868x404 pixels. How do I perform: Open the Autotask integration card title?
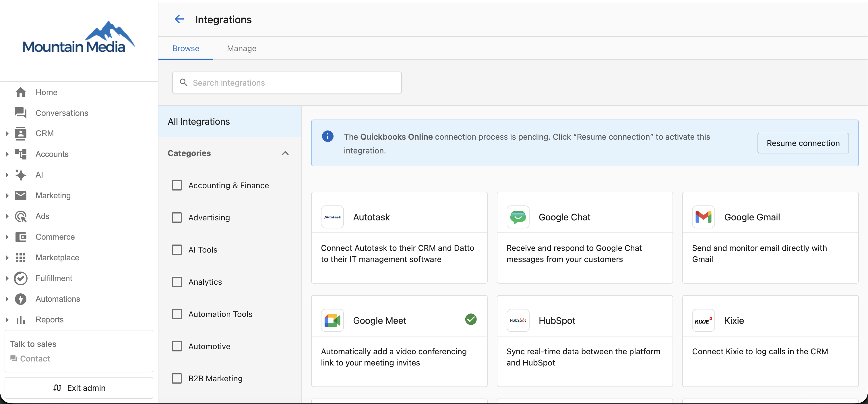[371, 217]
